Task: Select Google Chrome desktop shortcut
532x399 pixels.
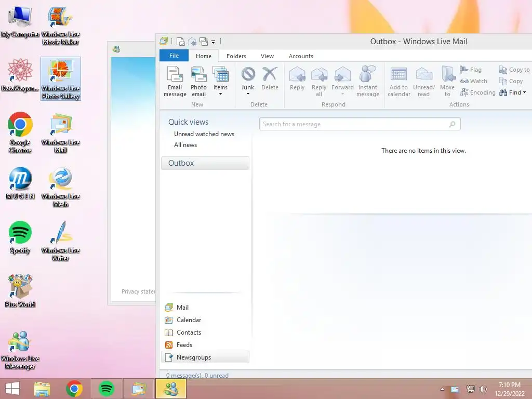Action: [20, 132]
